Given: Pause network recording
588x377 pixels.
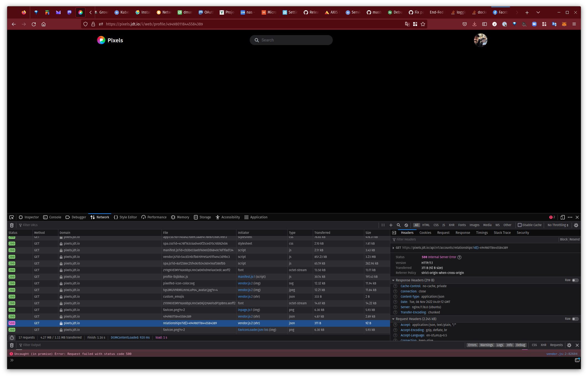Looking at the screenshot, I should (x=383, y=225).
